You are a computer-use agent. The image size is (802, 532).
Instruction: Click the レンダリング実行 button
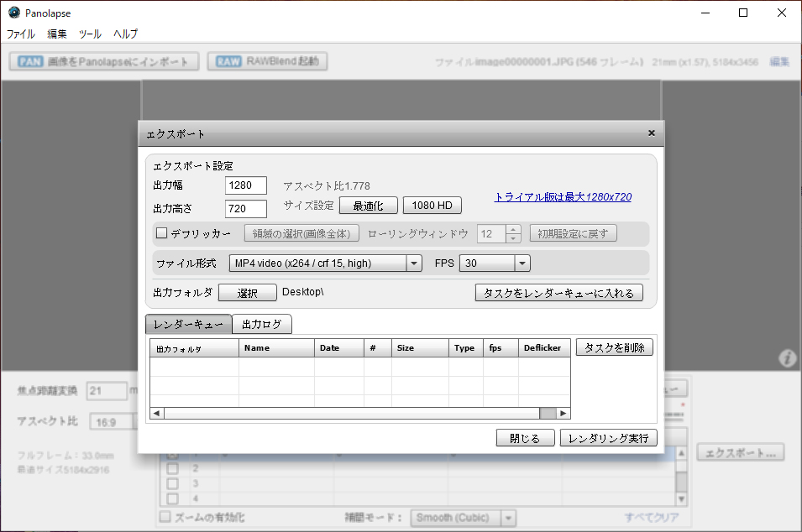tap(609, 438)
